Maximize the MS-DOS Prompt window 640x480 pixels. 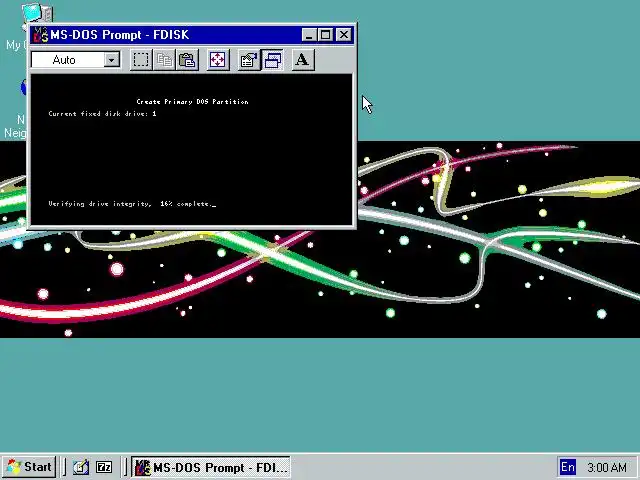pos(325,35)
